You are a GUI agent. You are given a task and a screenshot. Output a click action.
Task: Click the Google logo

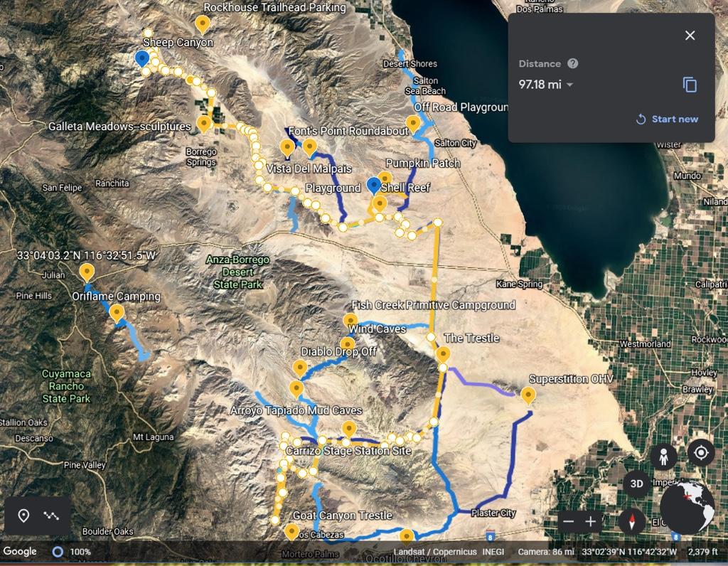[x=20, y=551]
